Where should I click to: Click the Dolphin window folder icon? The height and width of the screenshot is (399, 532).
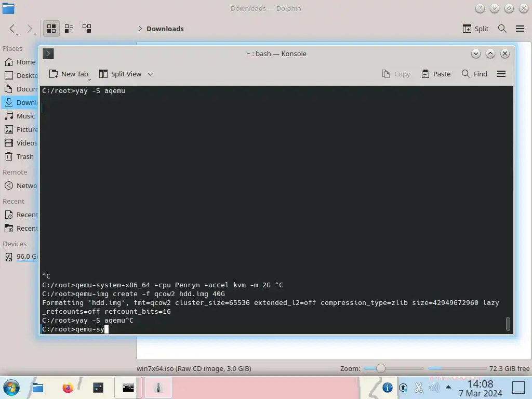pos(8,8)
